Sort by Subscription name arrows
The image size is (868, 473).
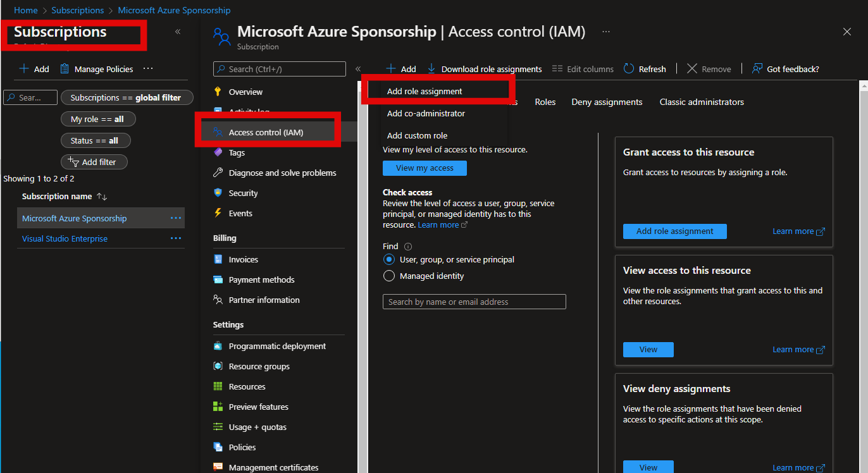tap(102, 197)
